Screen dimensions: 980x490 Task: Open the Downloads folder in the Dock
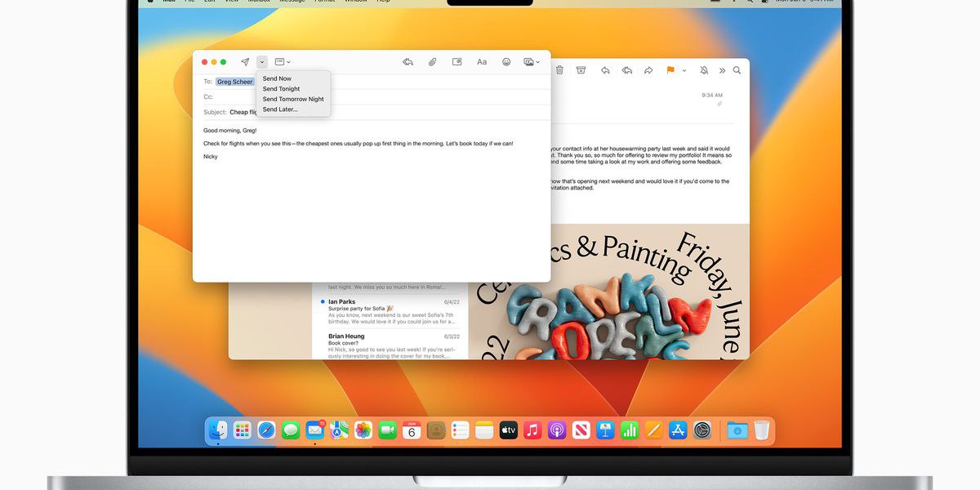click(x=737, y=430)
